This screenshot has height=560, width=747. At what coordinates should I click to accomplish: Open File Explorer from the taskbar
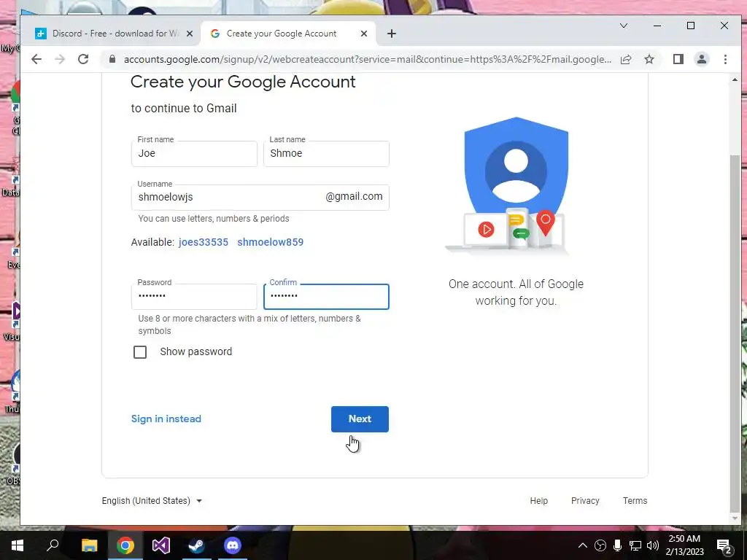[89, 545]
